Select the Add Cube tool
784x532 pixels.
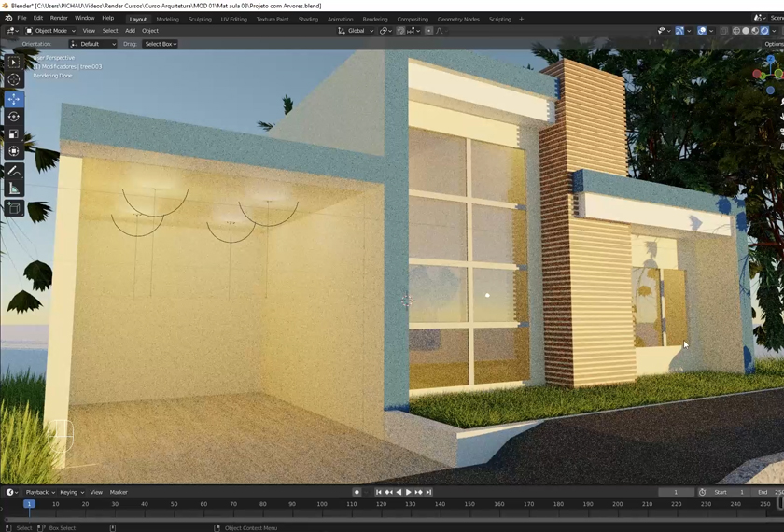(14, 208)
